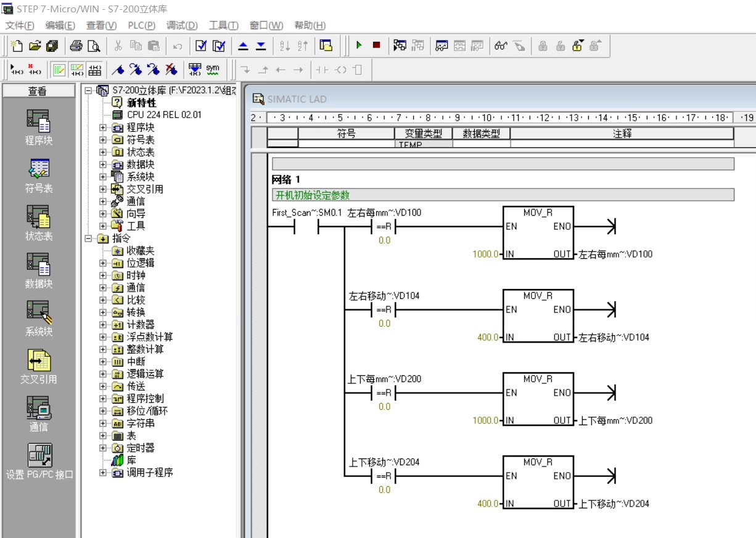
Task: Open the Options toolbar icon
Action: click(x=326, y=46)
